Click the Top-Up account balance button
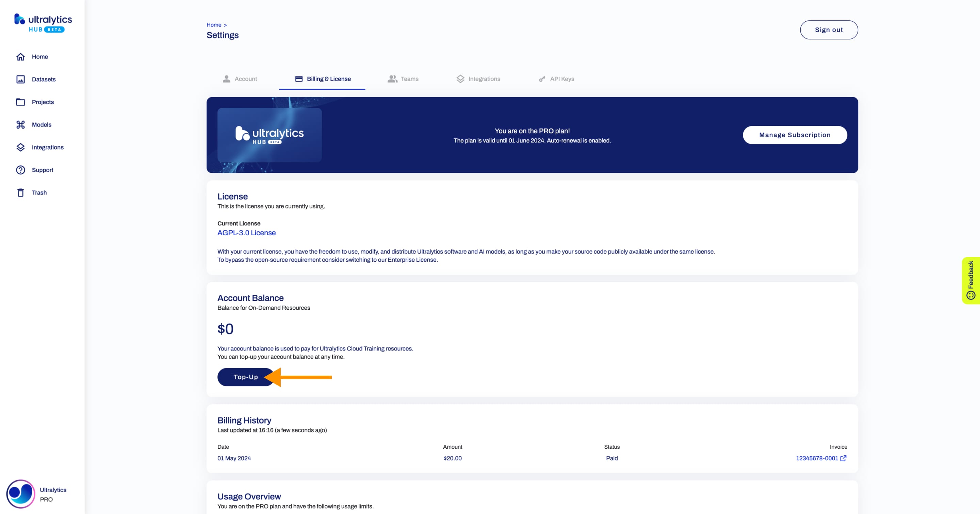 point(245,377)
